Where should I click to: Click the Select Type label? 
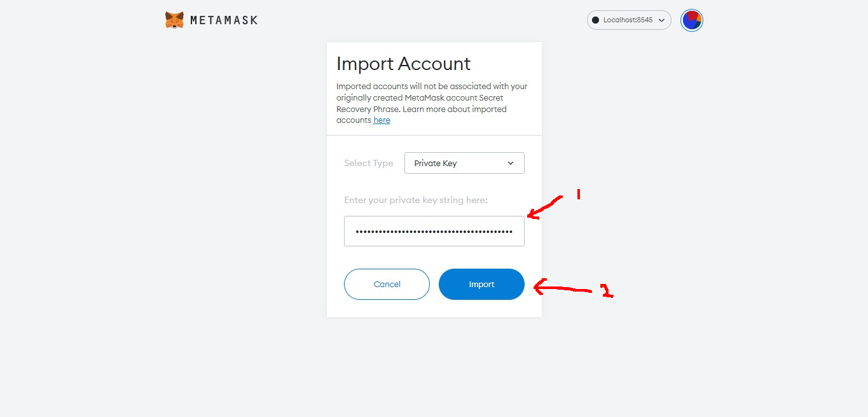tap(369, 163)
